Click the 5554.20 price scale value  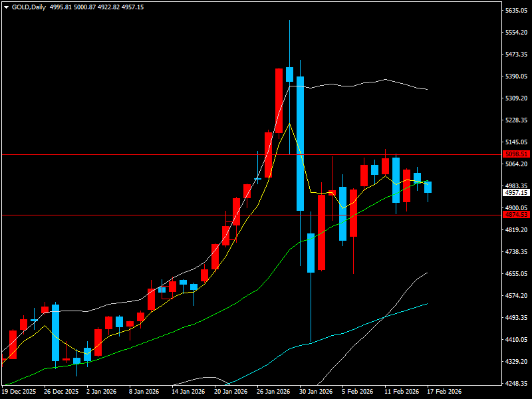click(x=517, y=33)
